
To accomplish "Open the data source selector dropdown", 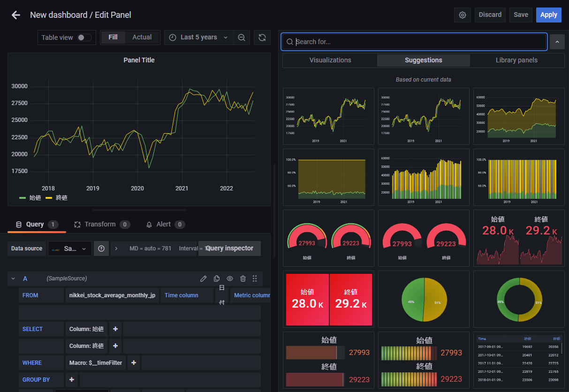I will click(x=70, y=249).
